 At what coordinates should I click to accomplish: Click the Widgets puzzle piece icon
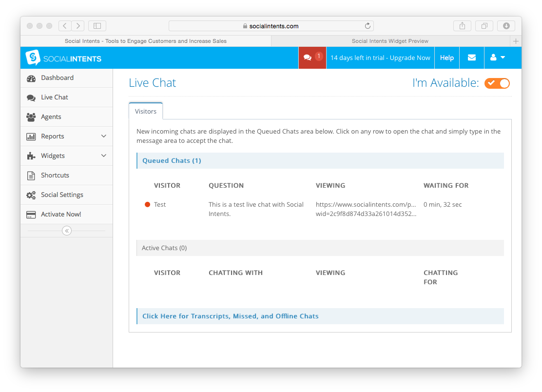[x=31, y=156]
